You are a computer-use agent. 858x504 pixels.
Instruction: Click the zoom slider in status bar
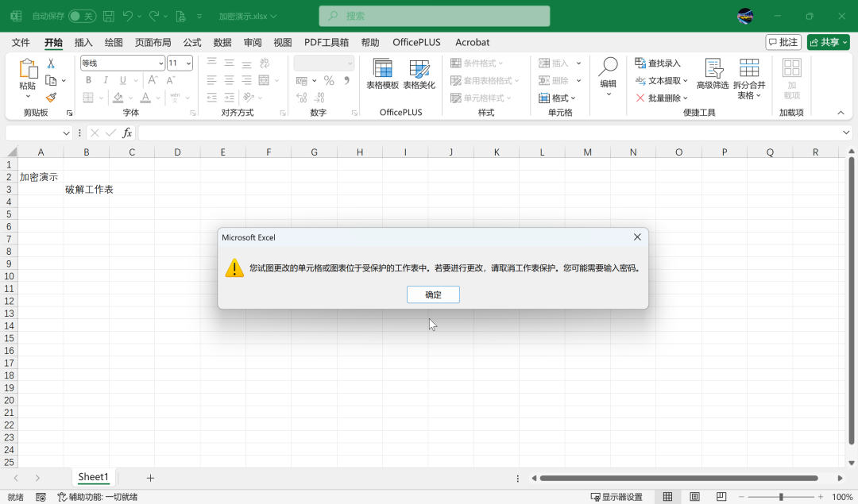click(x=781, y=497)
